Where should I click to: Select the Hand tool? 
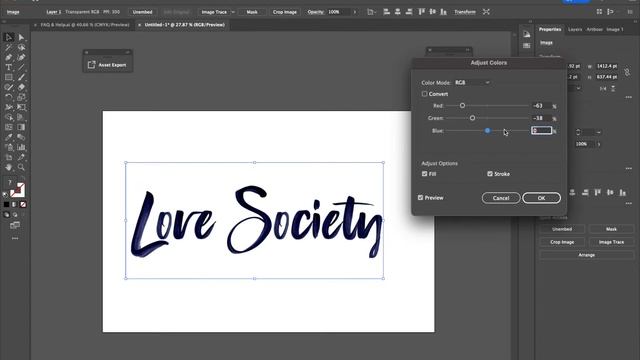pos(9,167)
